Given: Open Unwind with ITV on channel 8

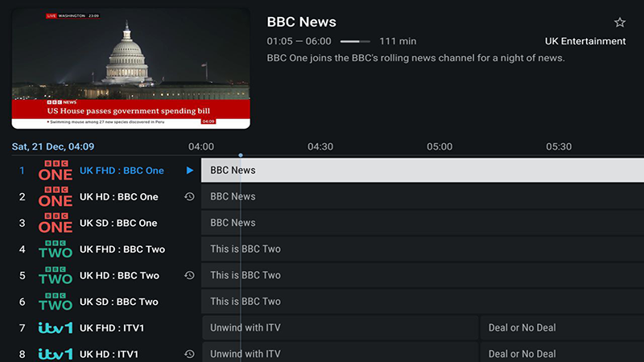Looking at the screenshot, I should coord(338,354).
